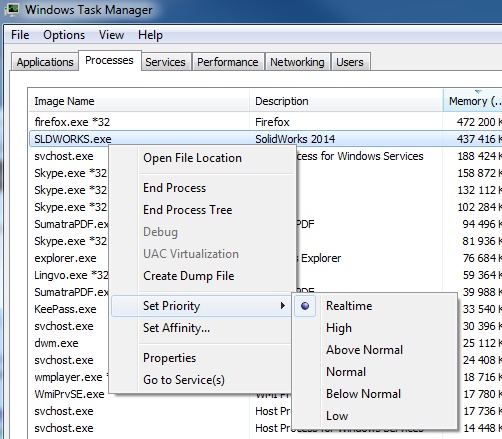Switch to the Services tab
Image resolution: width=502 pixels, height=439 pixels.
click(x=165, y=62)
